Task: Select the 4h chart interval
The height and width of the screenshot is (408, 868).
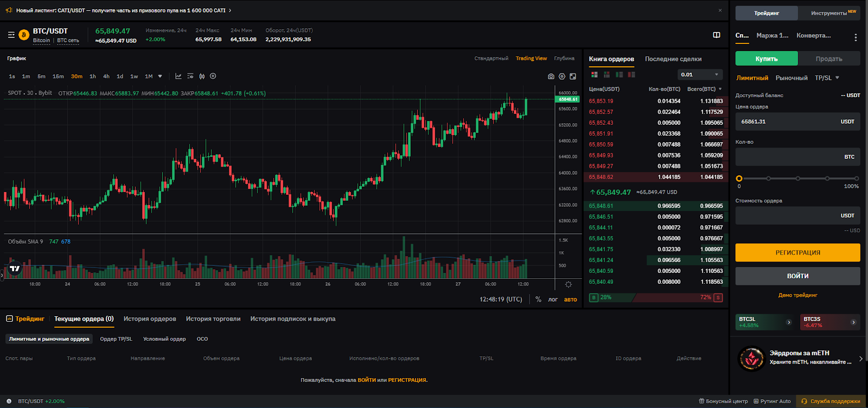Action: 106,76
